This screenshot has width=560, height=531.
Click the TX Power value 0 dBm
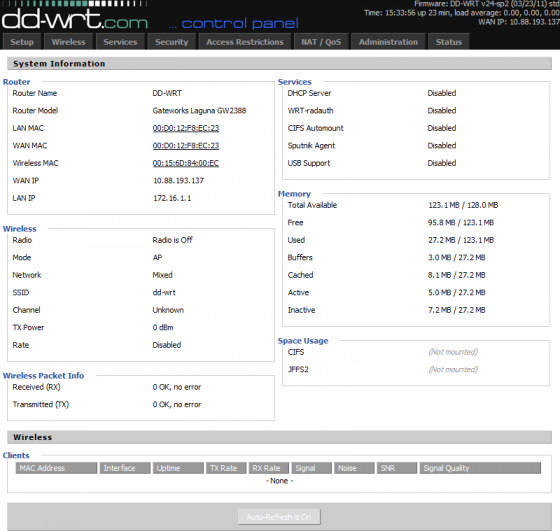coord(163,327)
